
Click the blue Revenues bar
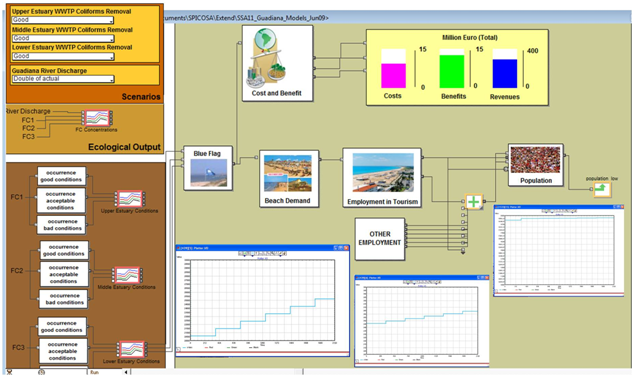pyautogui.click(x=505, y=74)
